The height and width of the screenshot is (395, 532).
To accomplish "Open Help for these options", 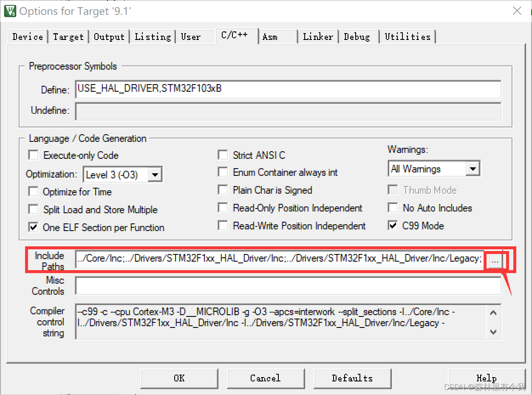I will click(x=487, y=378).
